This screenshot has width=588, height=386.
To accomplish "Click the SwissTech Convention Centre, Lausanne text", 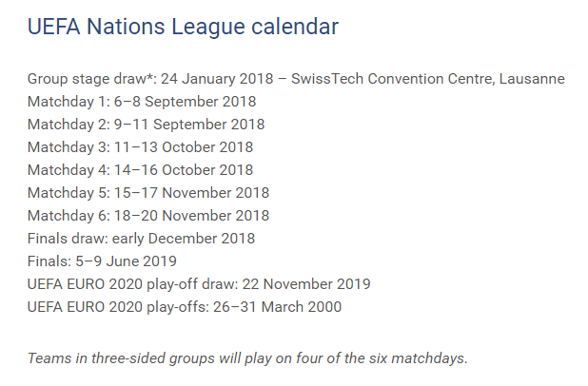I will point(429,78).
